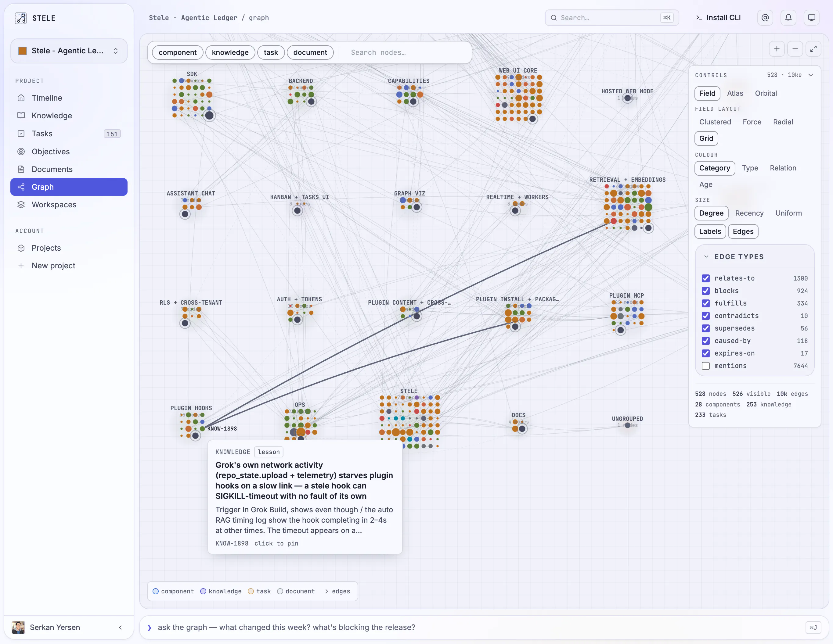Click the Hosted Web Mode node
The image size is (833, 644).
tap(627, 98)
